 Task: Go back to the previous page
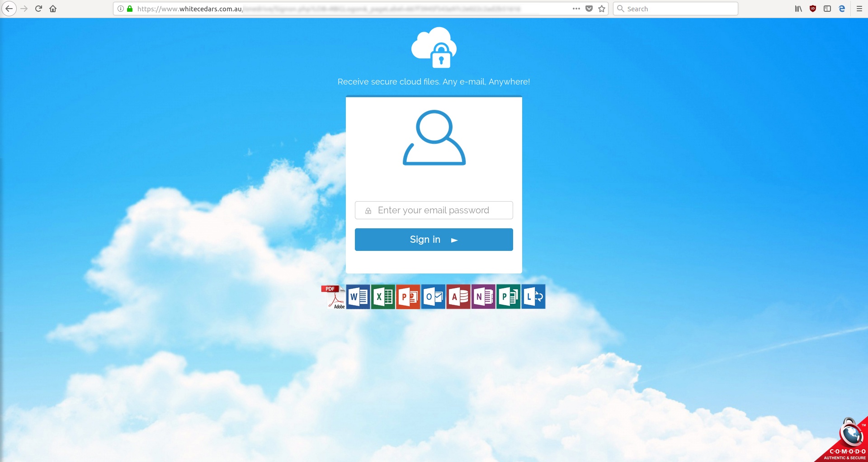point(9,9)
